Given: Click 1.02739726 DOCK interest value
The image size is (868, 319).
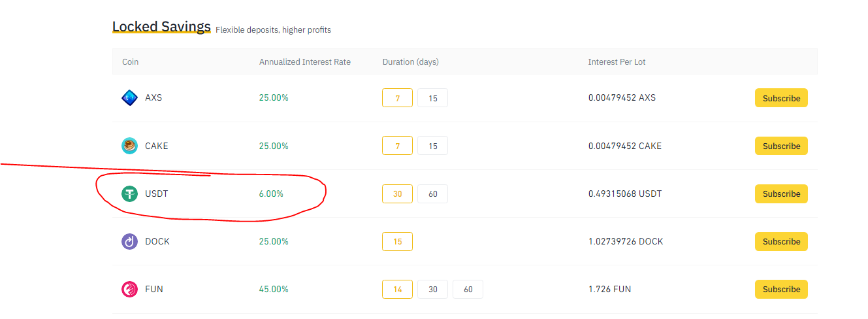Looking at the screenshot, I should coord(626,241).
